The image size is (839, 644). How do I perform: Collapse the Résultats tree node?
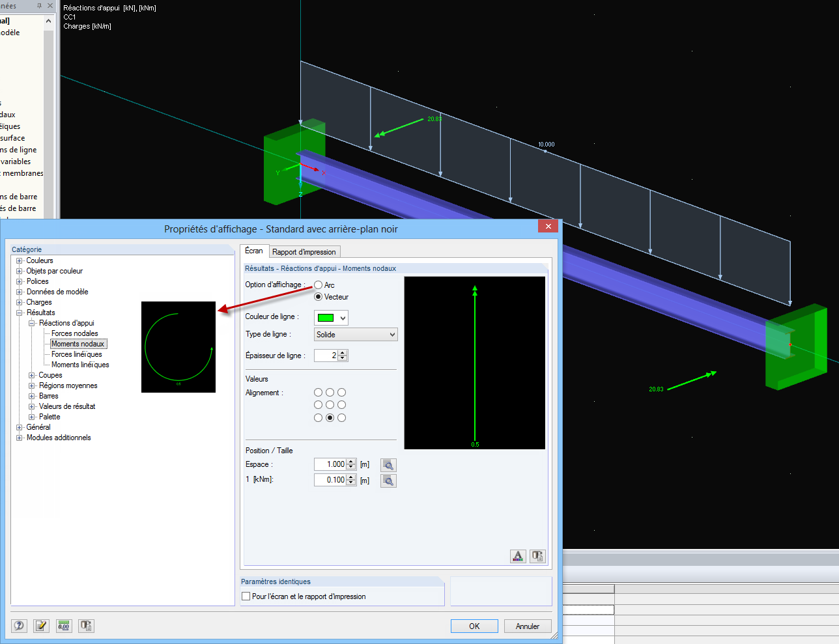coord(20,313)
